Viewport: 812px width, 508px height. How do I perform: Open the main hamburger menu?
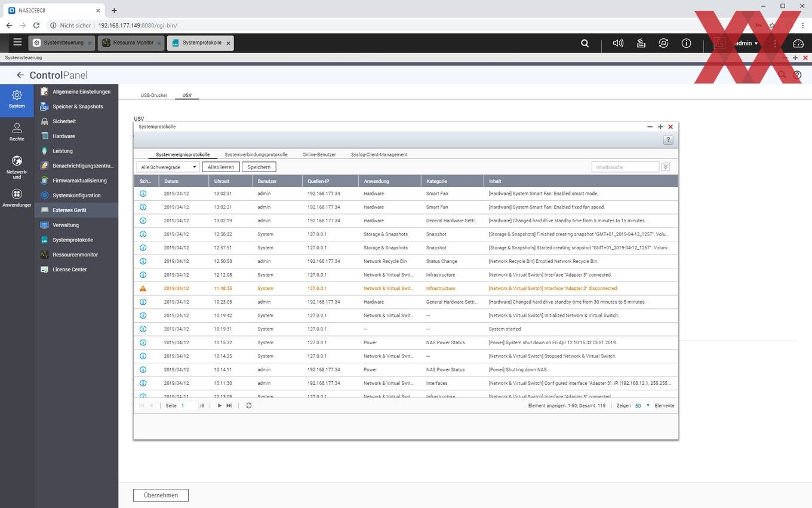tap(17, 42)
